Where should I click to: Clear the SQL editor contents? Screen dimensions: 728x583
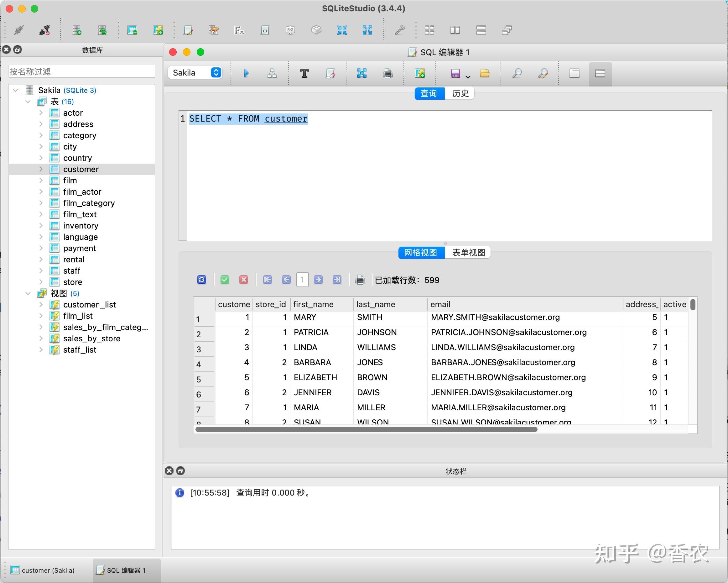pyautogui.click(x=330, y=73)
